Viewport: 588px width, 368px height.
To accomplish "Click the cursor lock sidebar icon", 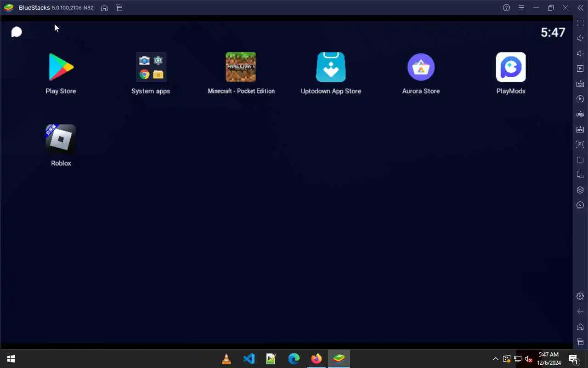I will point(580,69).
